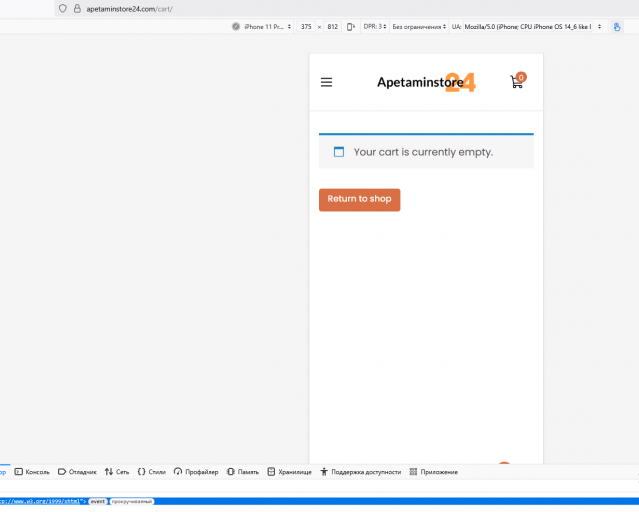Switch to the Сеть devtools tab
Screen dimensions: 639x512
click(117, 472)
